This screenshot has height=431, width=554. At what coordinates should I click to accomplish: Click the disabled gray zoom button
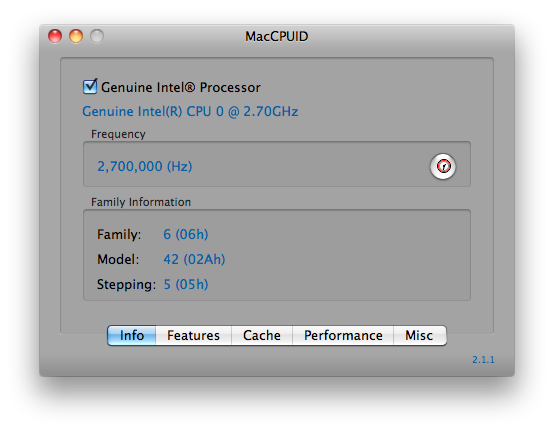point(97,36)
